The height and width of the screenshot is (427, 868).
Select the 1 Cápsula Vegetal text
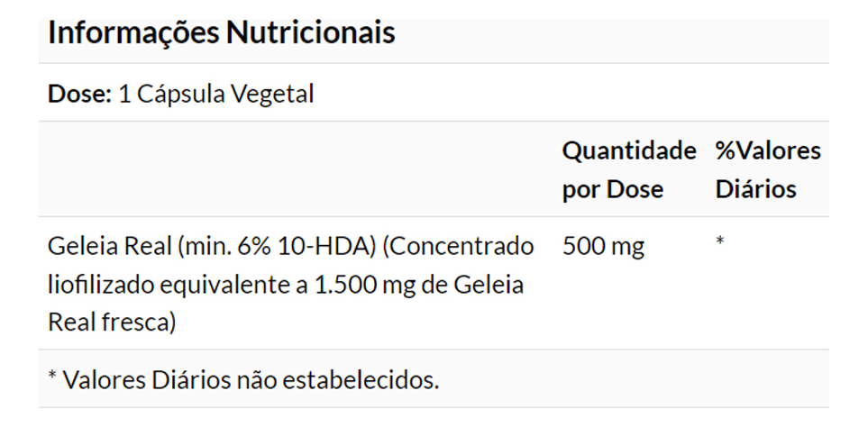coord(216,95)
